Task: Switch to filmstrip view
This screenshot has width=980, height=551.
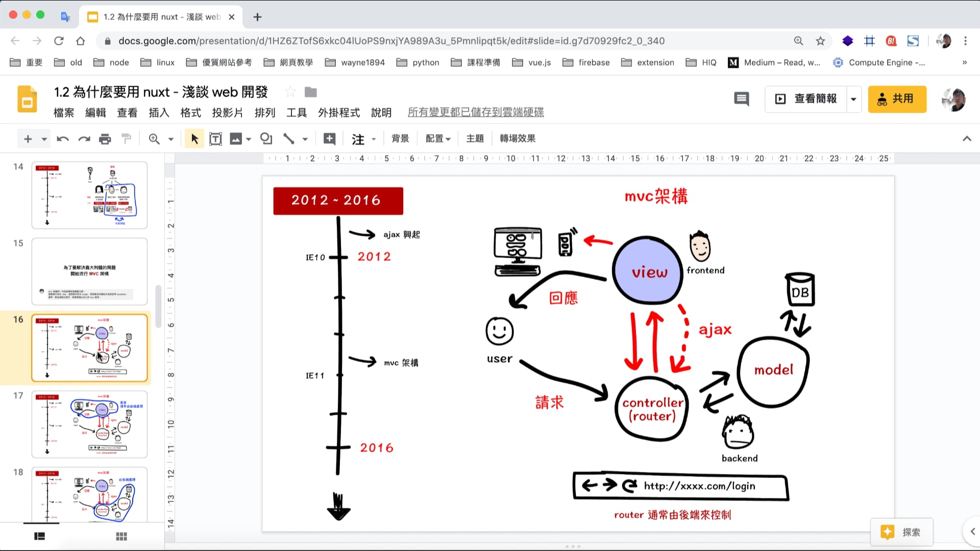Action: 40,536
